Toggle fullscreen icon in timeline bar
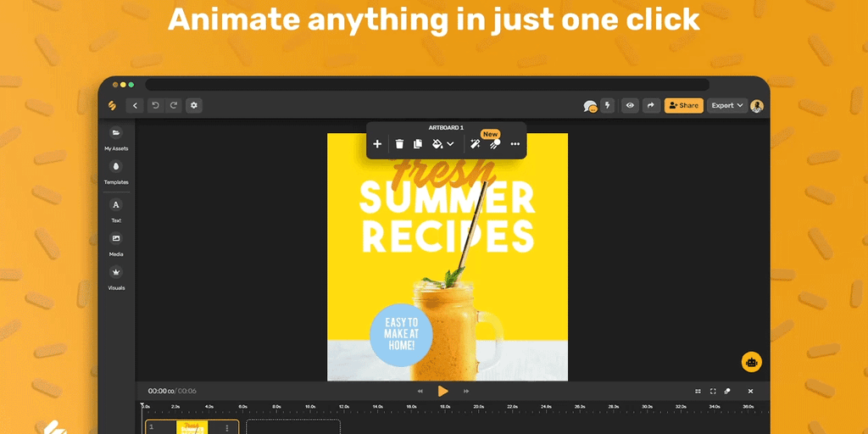The width and height of the screenshot is (868, 434). (713, 391)
